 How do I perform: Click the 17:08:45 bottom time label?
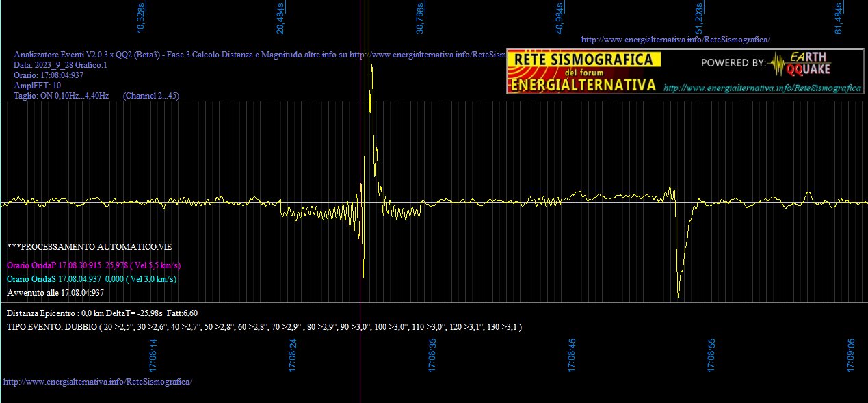(572, 356)
